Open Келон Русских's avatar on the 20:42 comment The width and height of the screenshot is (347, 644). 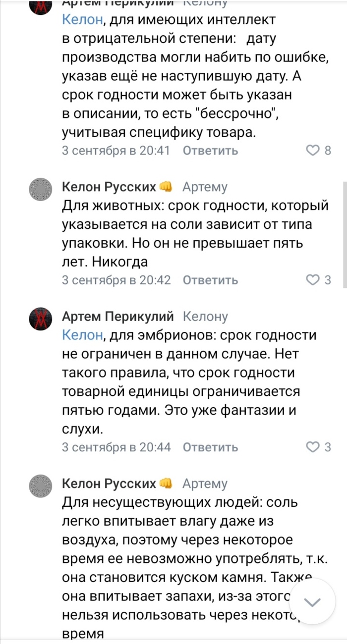(41, 190)
